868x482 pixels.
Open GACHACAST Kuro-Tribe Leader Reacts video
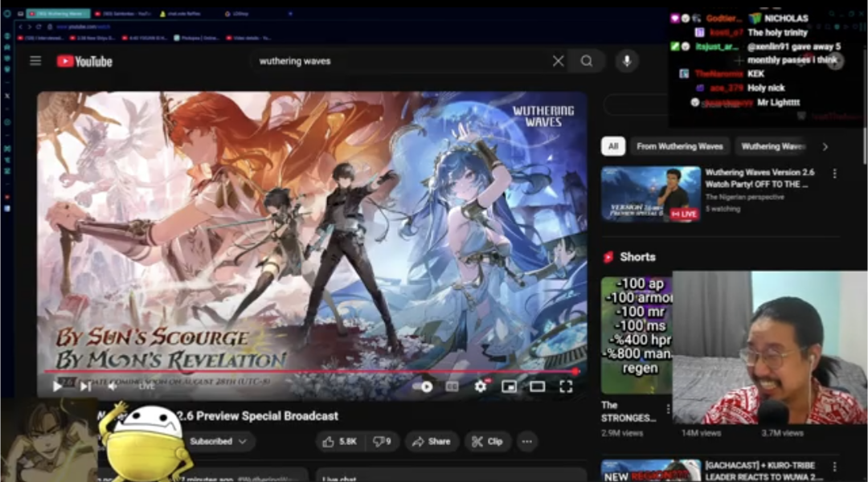pos(764,471)
